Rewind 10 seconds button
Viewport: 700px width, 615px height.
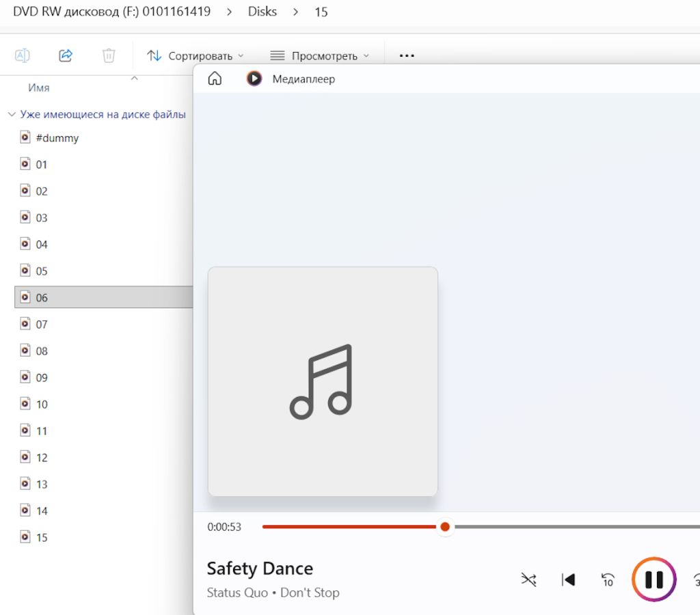pyautogui.click(x=608, y=579)
